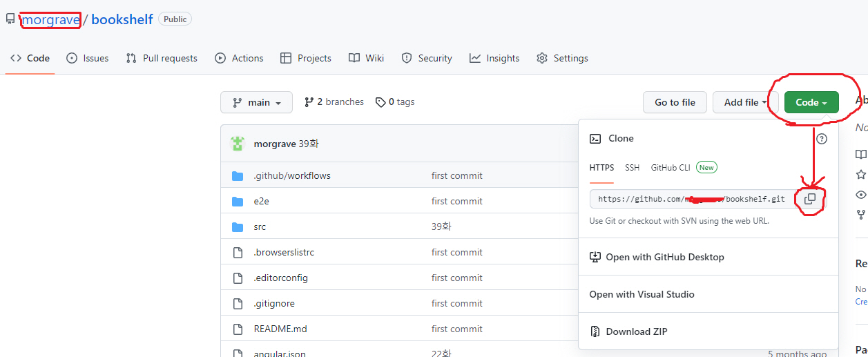This screenshot has height=357, width=868.
Task: Open the .browserslistrc file
Action: coord(284,252)
